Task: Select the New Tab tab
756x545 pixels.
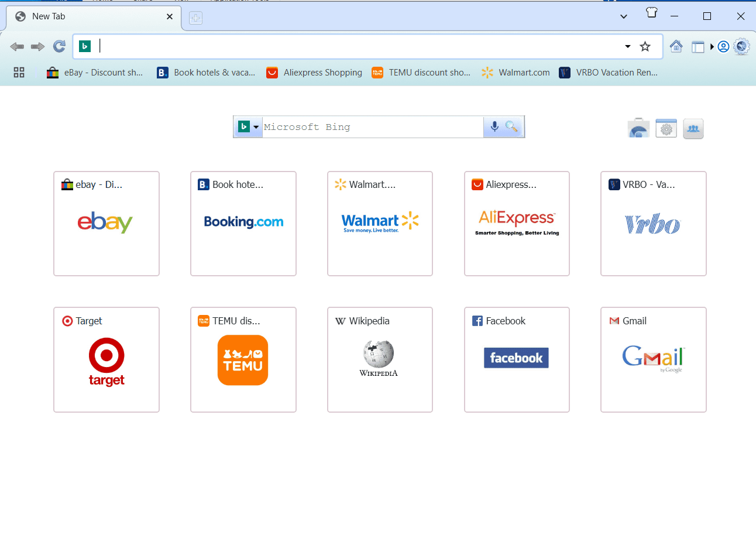Action: [94, 17]
